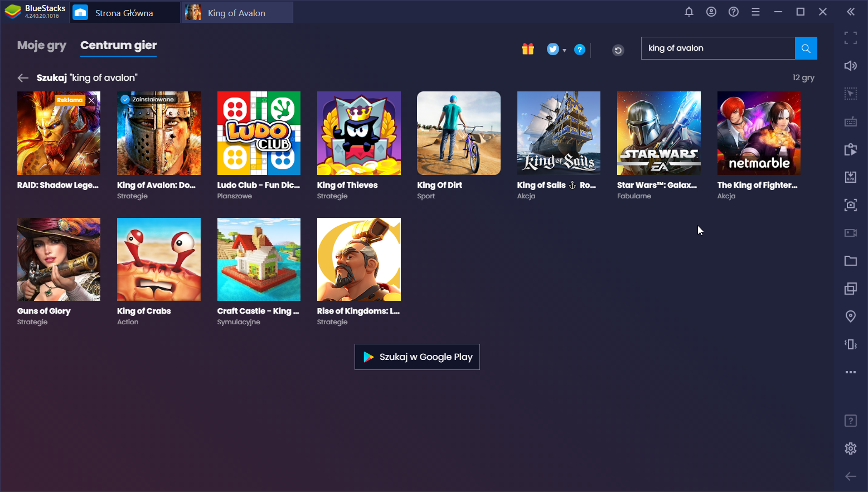Image resolution: width=868 pixels, height=492 pixels.
Task: Open the Moje gry tab
Action: point(42,46)
